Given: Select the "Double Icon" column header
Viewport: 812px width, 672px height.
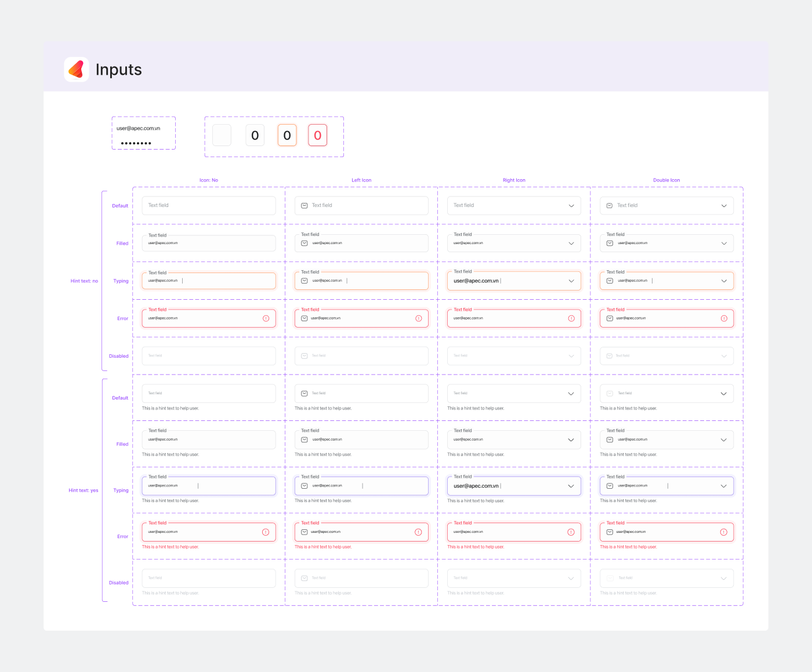Looking at the screenshot, I should (666, 180).
